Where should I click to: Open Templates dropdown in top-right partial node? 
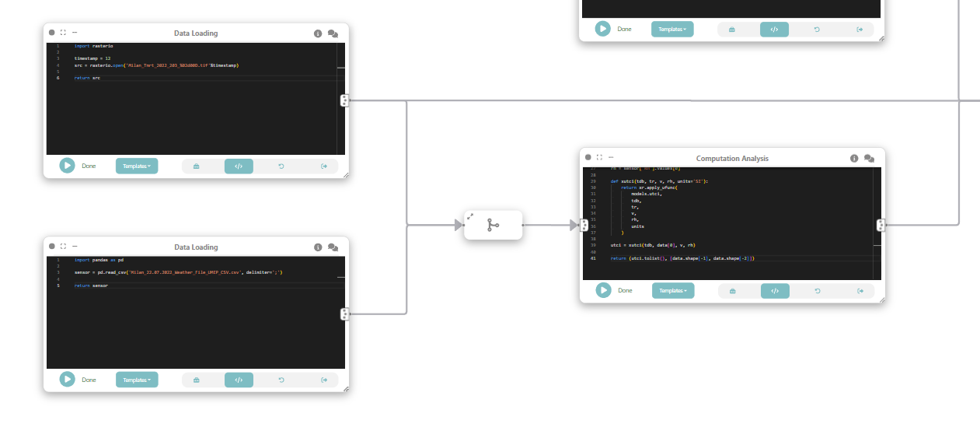tap(672, 29)
